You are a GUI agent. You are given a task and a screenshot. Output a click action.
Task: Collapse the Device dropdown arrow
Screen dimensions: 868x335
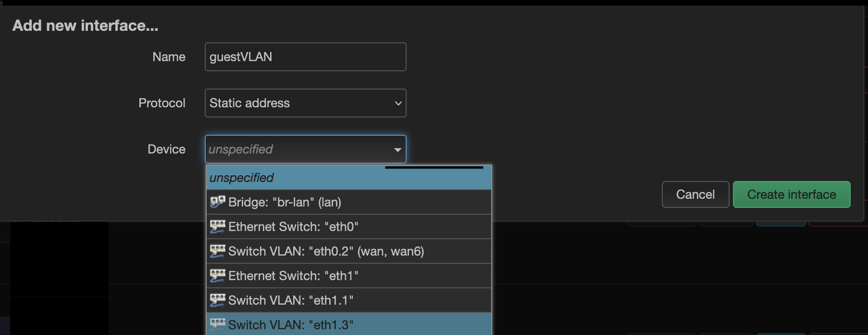click(397, 150)
